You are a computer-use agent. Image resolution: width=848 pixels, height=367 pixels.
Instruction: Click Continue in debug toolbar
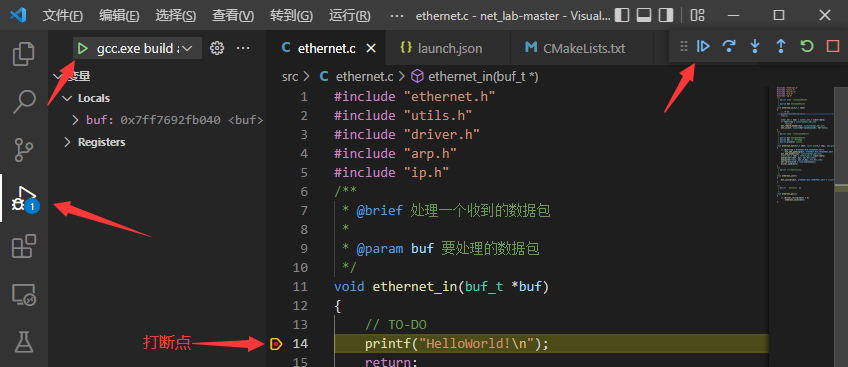tap(703, 46)
